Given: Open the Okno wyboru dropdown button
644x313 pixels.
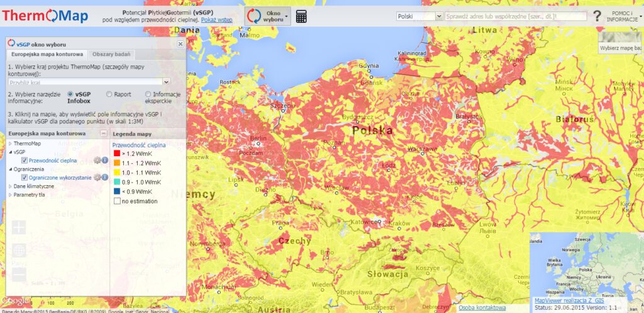Looking at the screenshot, I should 267,16.
